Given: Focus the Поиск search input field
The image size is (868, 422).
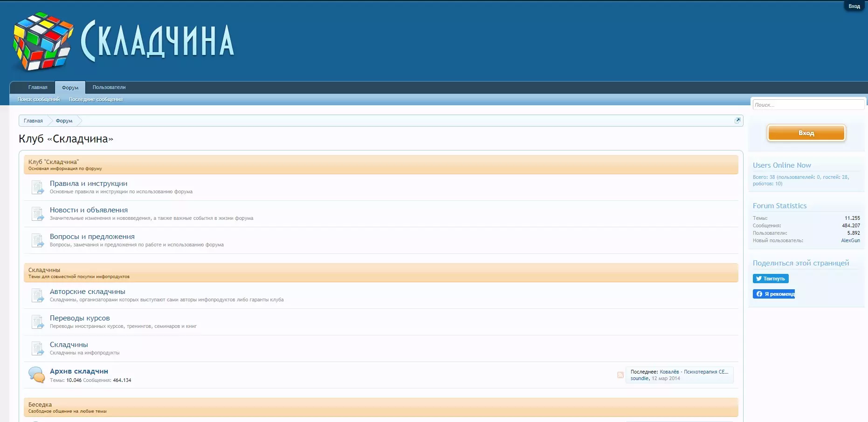Looking at the screenshot, I should [808, 105].
